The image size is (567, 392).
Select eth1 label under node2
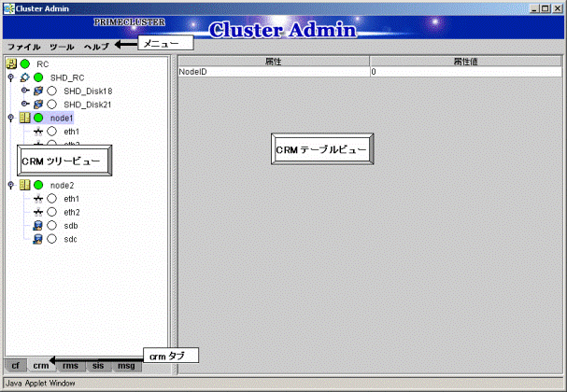pos(72,199)
